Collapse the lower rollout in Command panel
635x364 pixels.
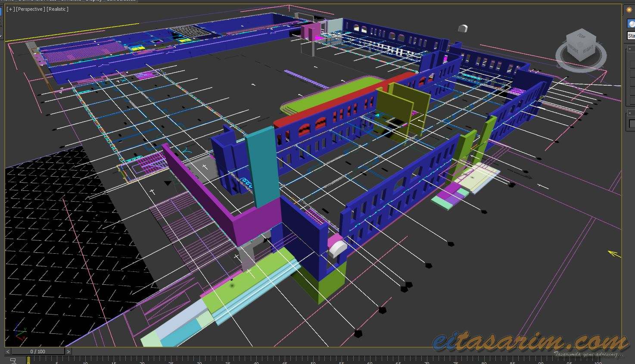pyautogui.click(x=629, y=113)
